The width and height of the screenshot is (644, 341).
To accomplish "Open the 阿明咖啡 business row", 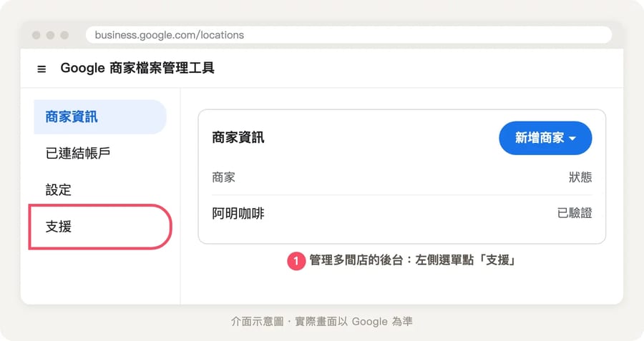I will tap(401, 213).
